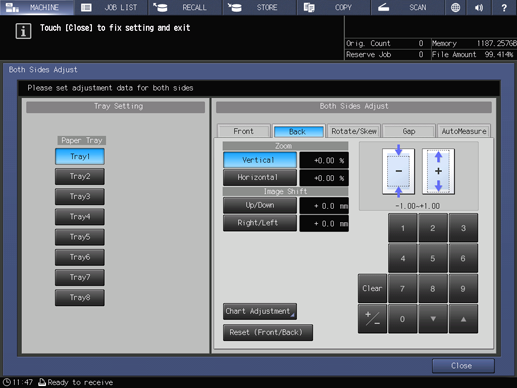Select the shrink image minus icon
The height and width of the screenshot is (388, 517).
click(x=399, y=171)
